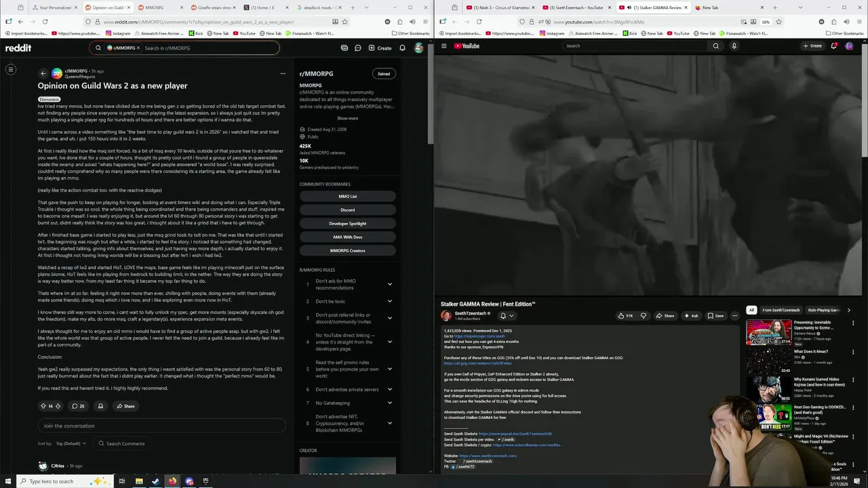Click the back arrow on the Reddit post
The width and height of the screenshot is (868, 488).
[x=43, y=73]
